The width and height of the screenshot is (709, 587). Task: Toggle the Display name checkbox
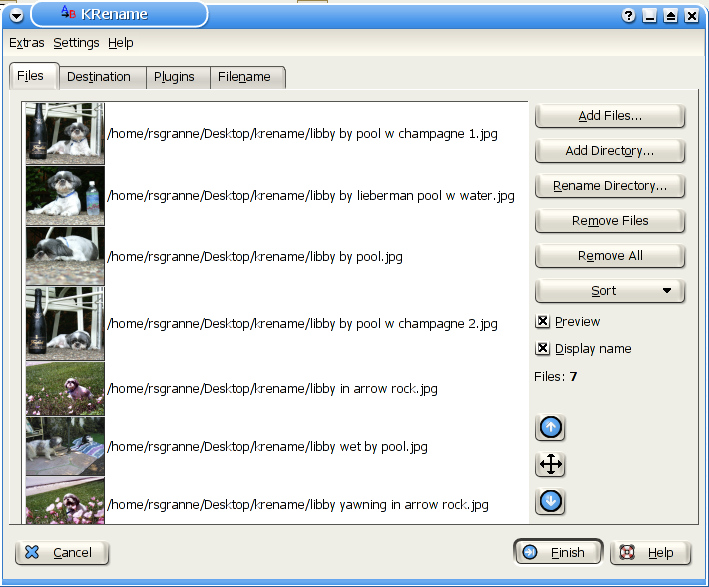coord(542,348)
